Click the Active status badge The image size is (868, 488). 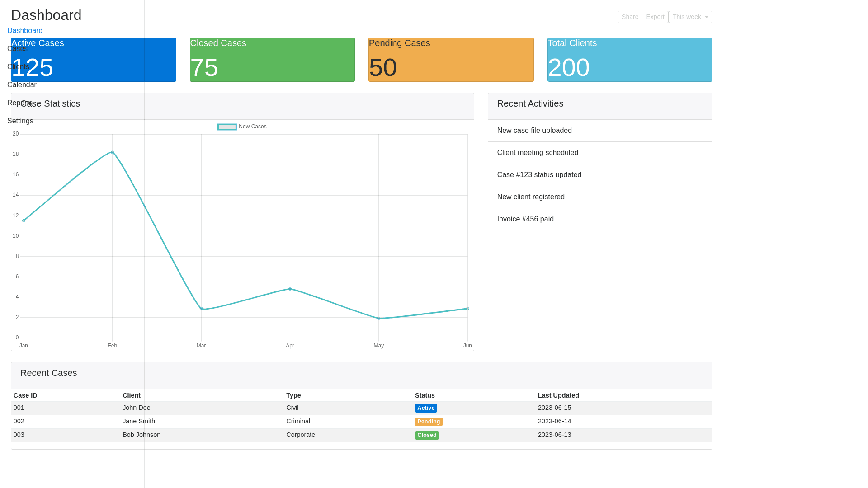tap(426, 408)
